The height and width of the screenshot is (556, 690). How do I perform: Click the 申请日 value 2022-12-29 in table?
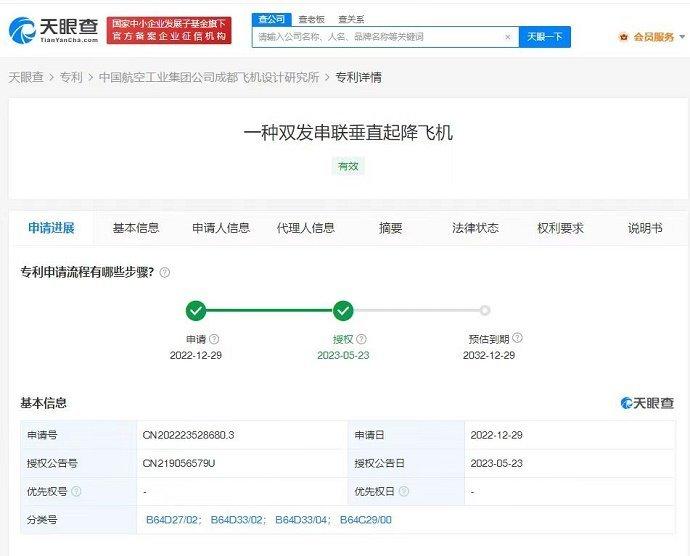point(496,435)
